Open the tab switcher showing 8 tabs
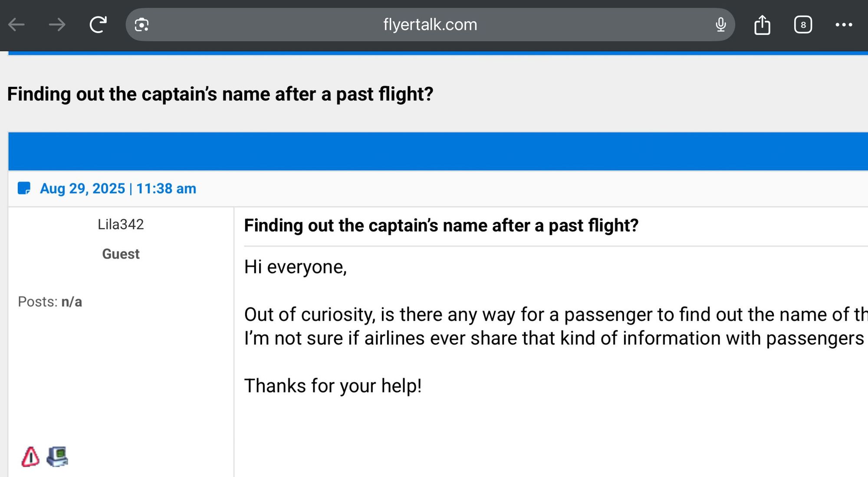The height and width of the screenshot is (477, 868). click(803, 25)
